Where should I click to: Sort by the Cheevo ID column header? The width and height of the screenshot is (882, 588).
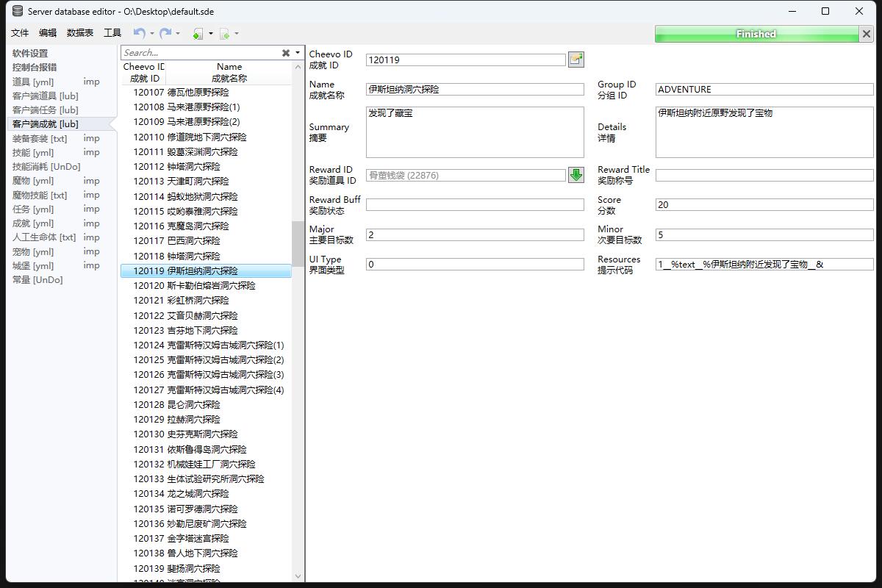[x=144, y=72]
